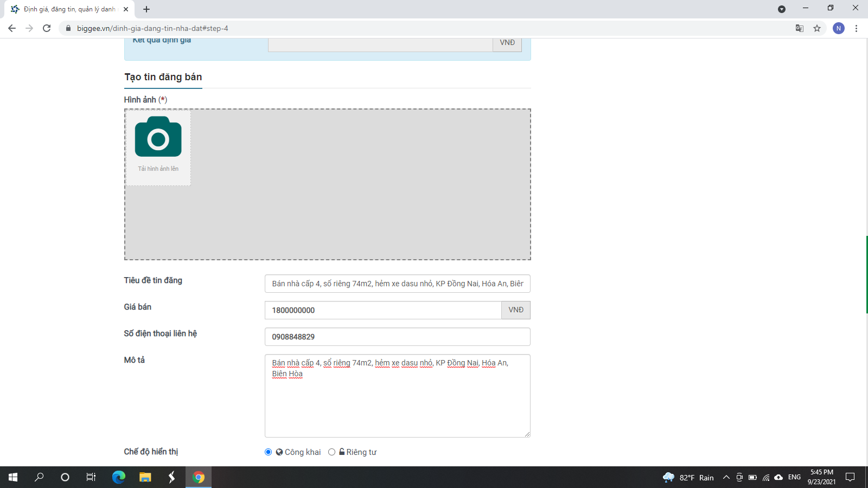Open the weather widget showing 82°F Rain
Image resolution: width=868 pixels, height=488 pixels.
(x=688, y=477)
